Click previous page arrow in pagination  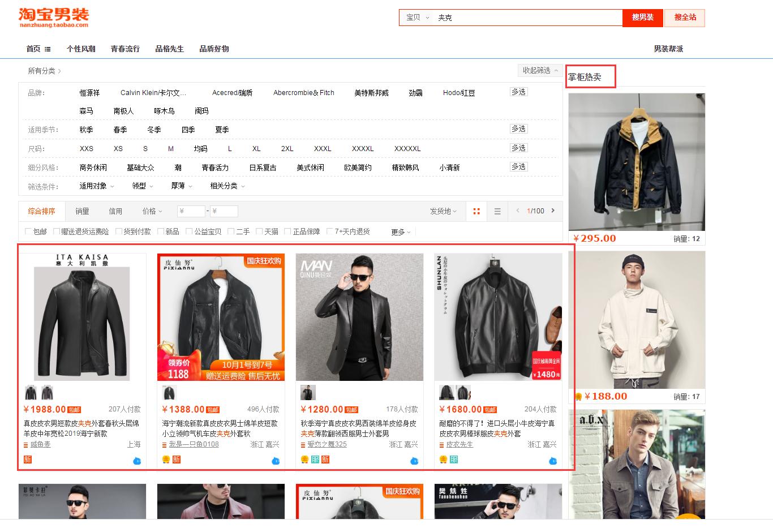tap(518, 211)
